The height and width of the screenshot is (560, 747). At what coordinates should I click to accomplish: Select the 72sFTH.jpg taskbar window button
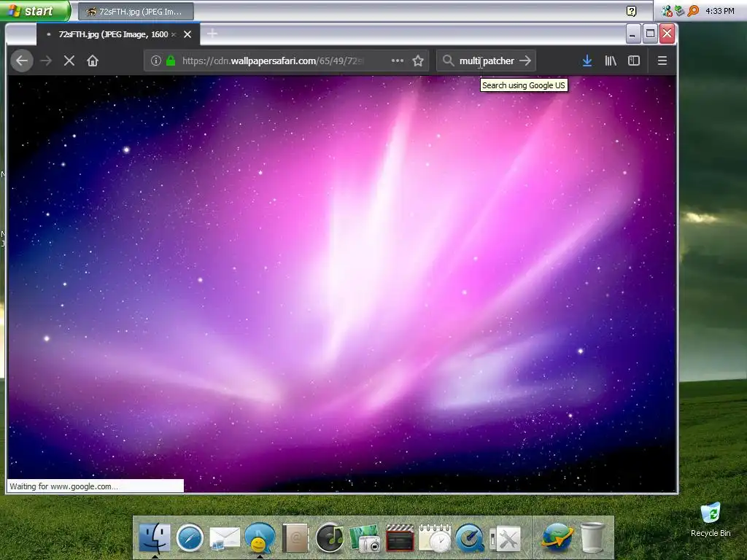pyautogui.click(x=136, y=12)
